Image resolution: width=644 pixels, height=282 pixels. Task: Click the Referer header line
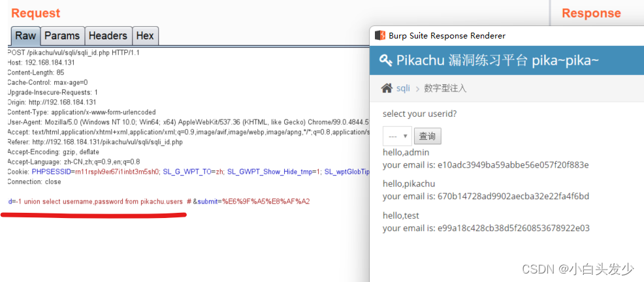[x=95, y=142]
